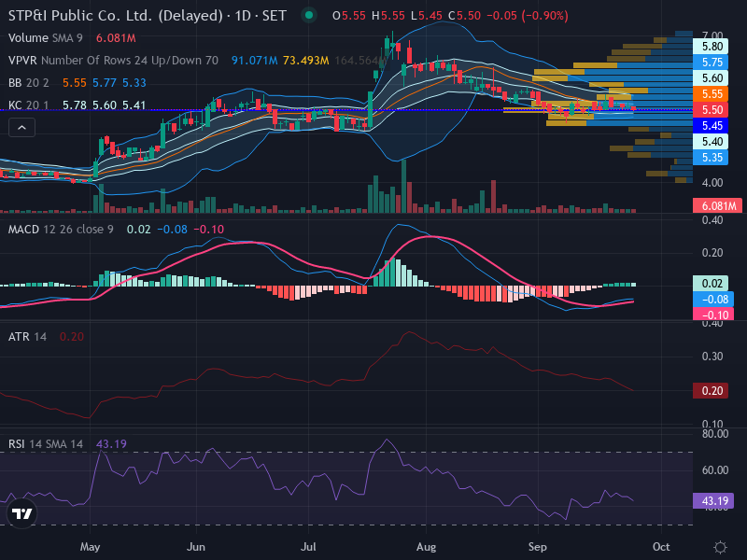Screen dimensions: 747x560
Task: Click the 0.02 MACD histogram axis label
Action: [711, 284]
